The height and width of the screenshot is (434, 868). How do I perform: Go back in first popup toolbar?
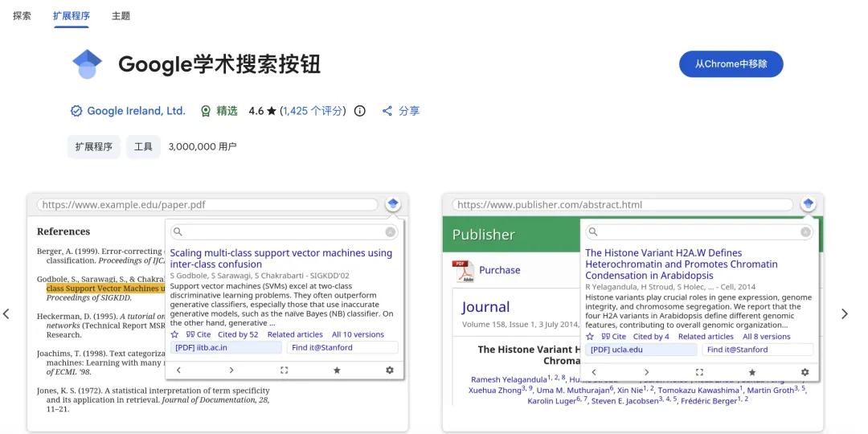(x=178, y=371)
